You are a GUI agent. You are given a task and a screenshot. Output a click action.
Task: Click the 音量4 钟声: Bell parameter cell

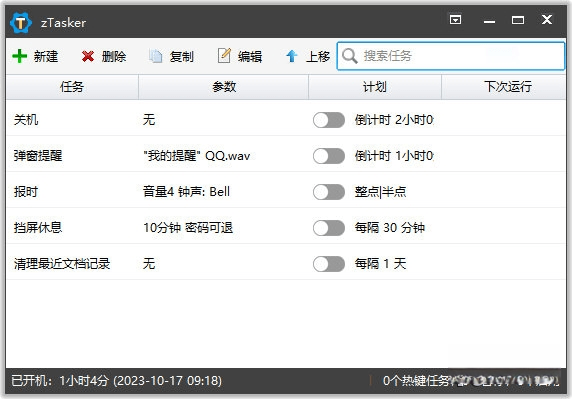click(x=186, y=191)
